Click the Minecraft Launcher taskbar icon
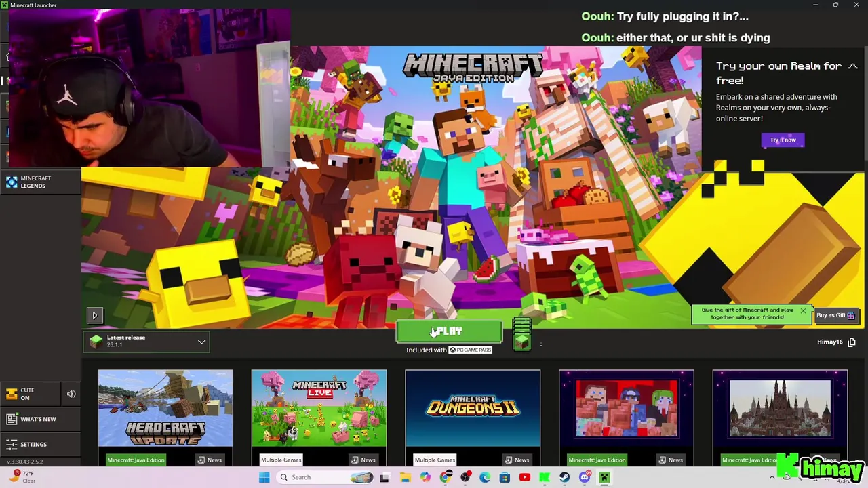This screenshot has width=868, height=488. click(x=604, y=477)
